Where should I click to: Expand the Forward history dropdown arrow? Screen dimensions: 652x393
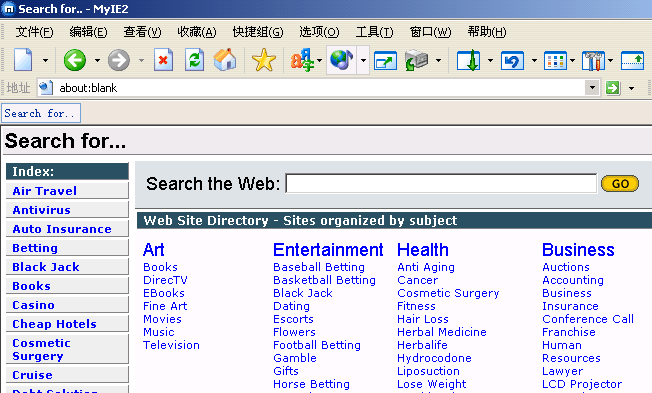pos(141,60)
